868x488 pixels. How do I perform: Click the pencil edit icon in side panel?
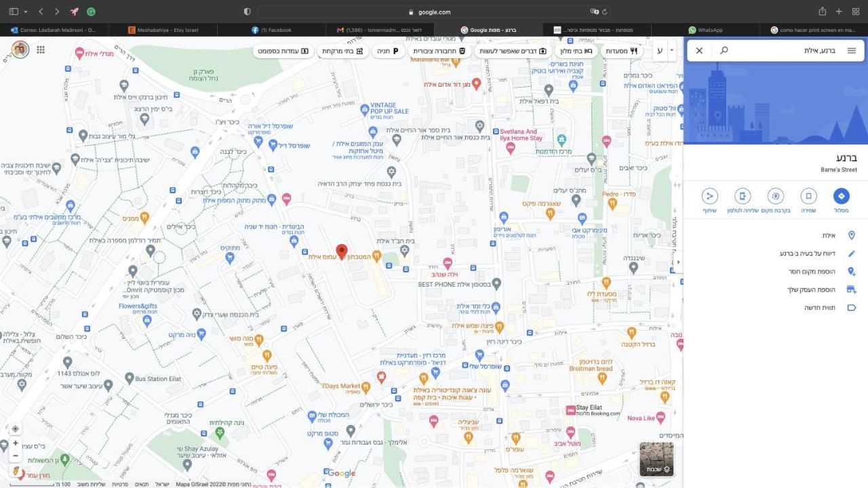coord(851,253)
